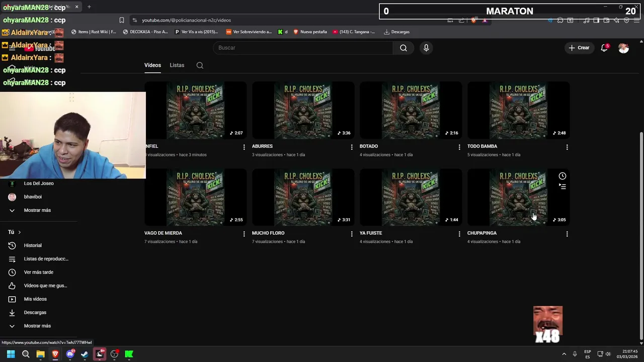Open Nueva pestaña bookmark
The height and width of the screenshot is (362, 644).
click(310, 32)
